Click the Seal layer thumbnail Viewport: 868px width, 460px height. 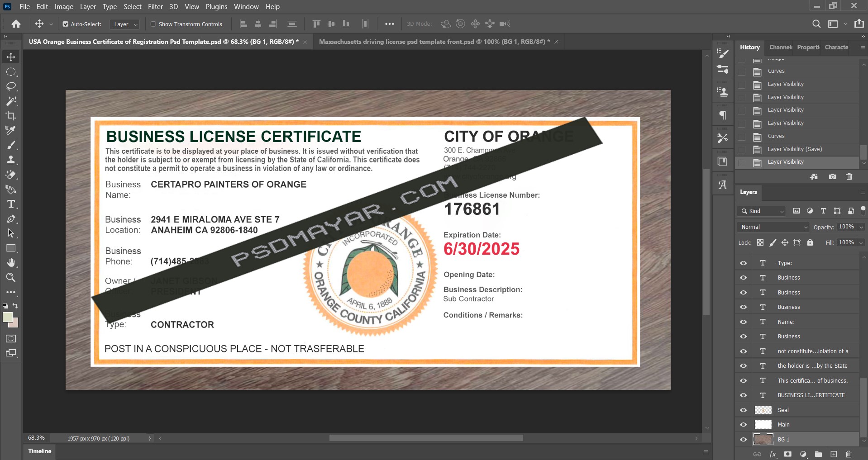click(763, 410)
